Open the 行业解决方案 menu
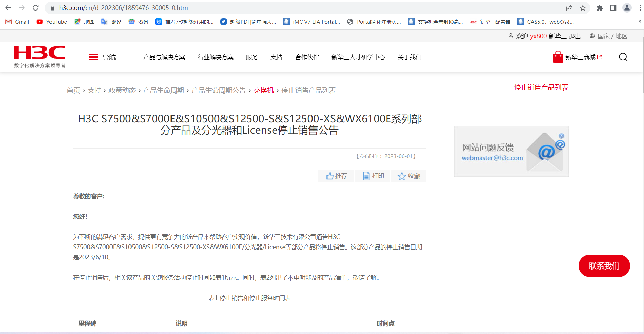The image size is (644, 334). pyautogui.click(x=216, y=57)
